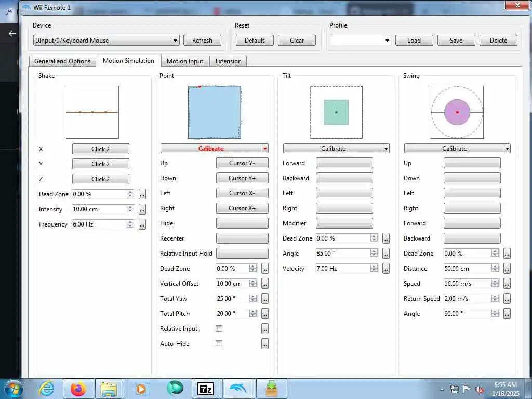
Task: Click the network tray icon
Action: click(x=454, y=389)
